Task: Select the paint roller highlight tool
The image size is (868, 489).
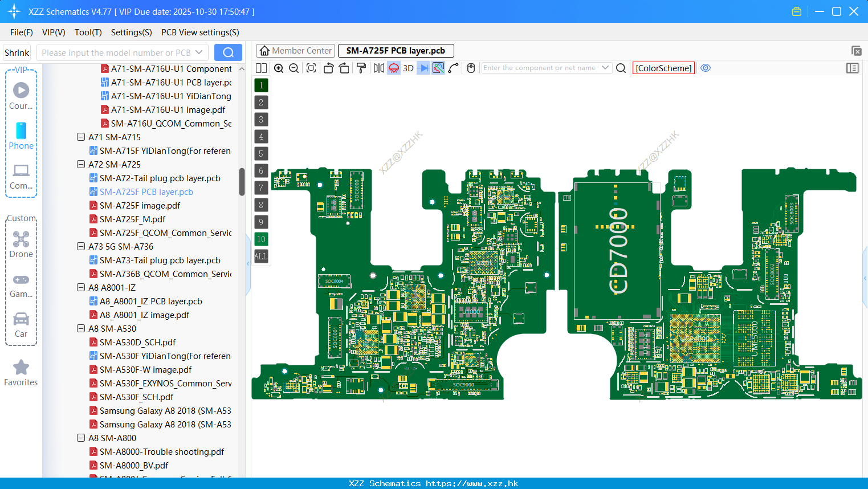Action: (361, 68)
